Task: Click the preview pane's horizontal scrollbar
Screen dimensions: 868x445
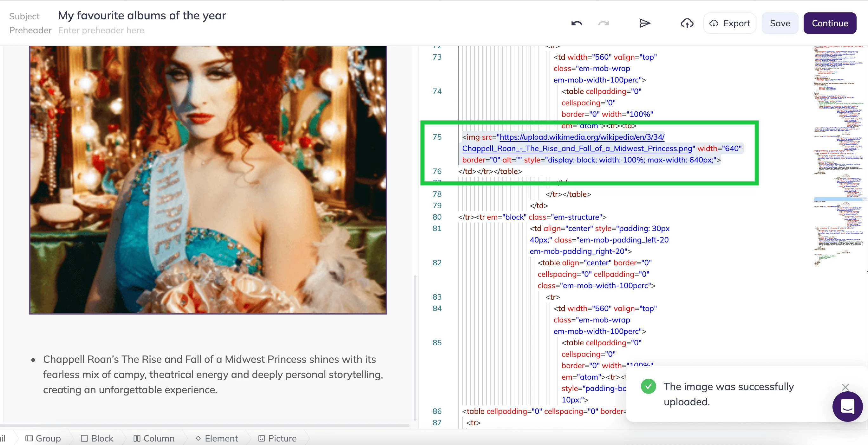Action: [205, 425]
